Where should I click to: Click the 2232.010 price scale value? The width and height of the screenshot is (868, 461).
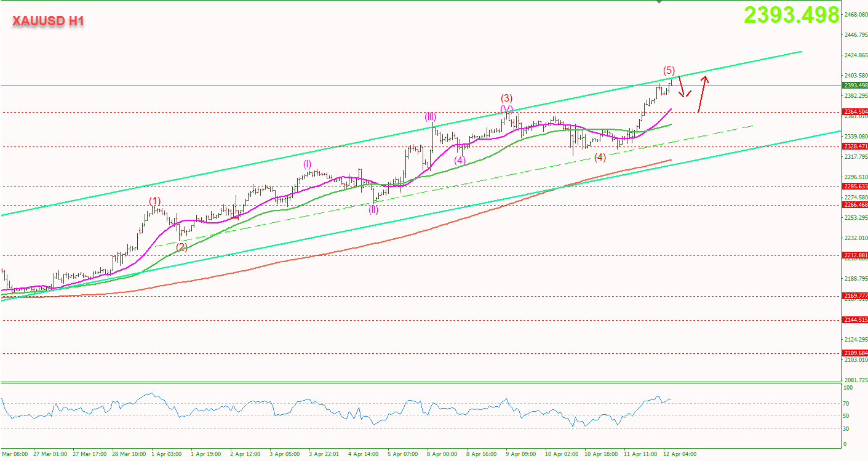[855, 238]
